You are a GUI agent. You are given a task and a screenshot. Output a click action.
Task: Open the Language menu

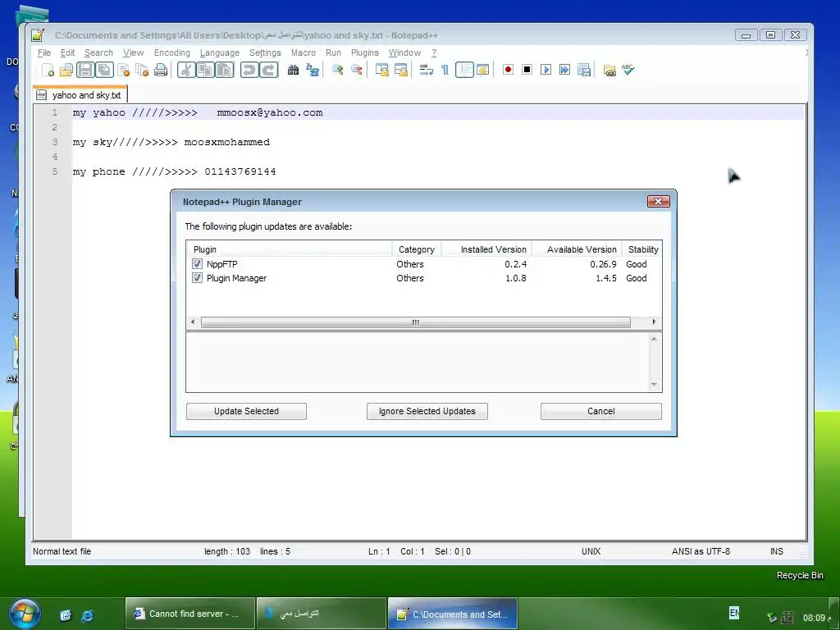click(220, 52)
